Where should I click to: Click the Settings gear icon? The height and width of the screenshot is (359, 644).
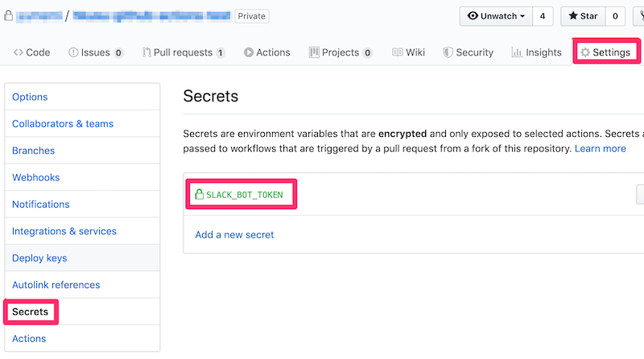(x=585, y=52)
